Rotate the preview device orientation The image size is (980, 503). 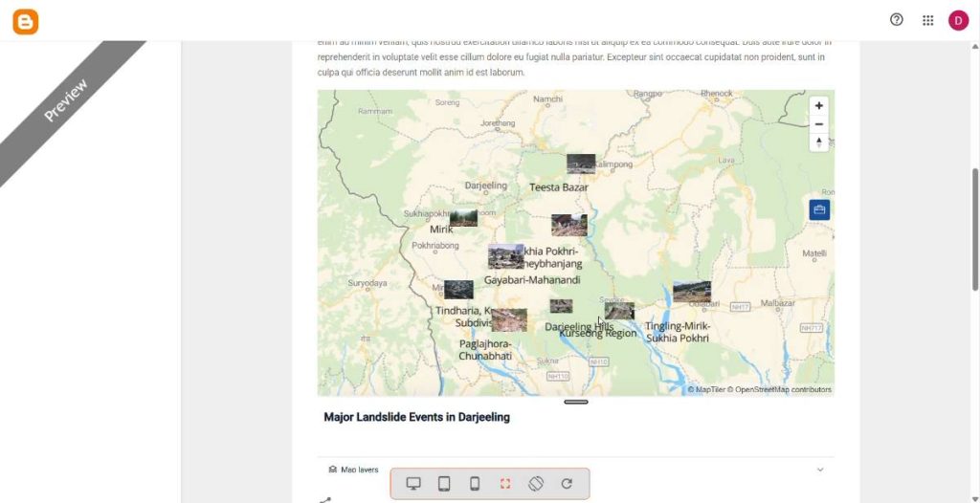pos(536,484)
